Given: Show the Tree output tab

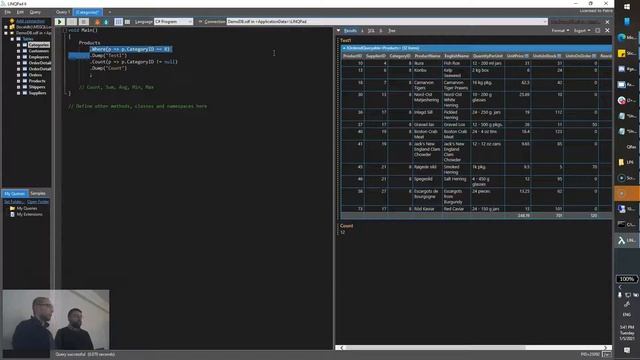Looking at the screenshot, I should (392, 31).
